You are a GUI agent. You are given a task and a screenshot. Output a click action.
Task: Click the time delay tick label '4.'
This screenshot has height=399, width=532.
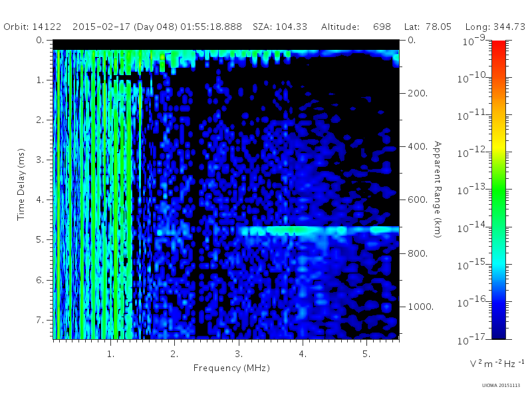40,200
